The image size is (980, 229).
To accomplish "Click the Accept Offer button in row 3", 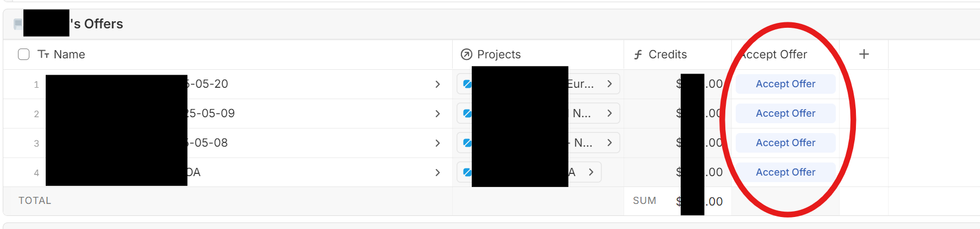I will tap(785, 143).
